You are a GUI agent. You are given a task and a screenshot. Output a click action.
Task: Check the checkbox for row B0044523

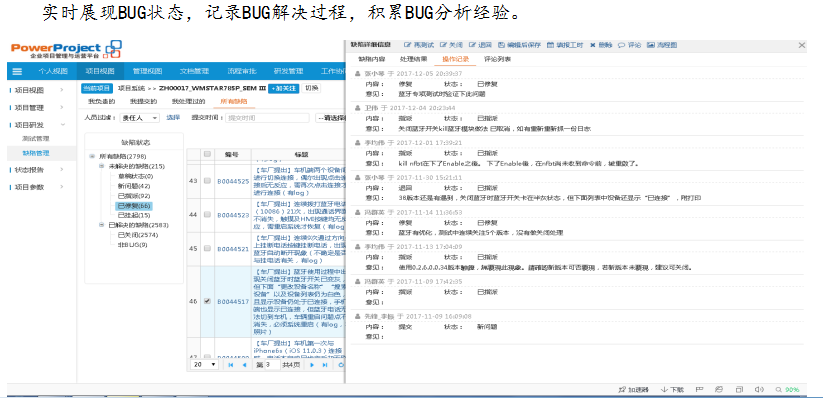click(x=207, y=215)
